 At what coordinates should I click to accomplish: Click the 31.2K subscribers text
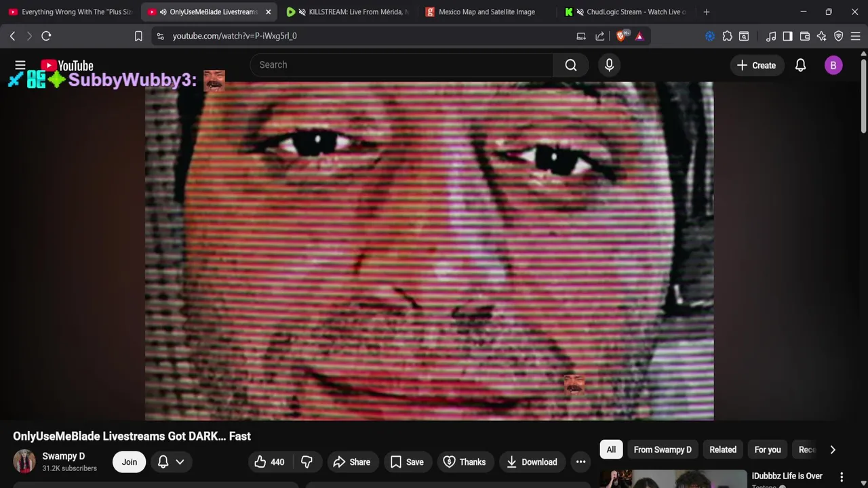(x=69, y=468)
